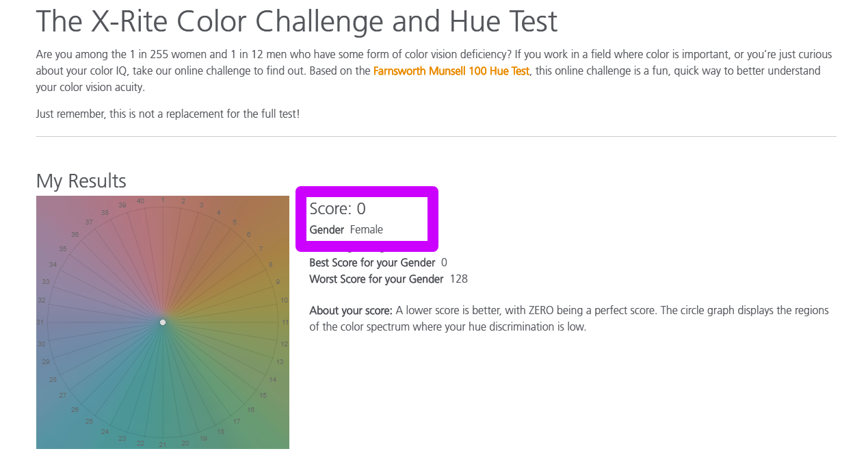Click number 31 on the hue wheel
Viewport: 868px width, 462px height.
(x=40, y=322)
